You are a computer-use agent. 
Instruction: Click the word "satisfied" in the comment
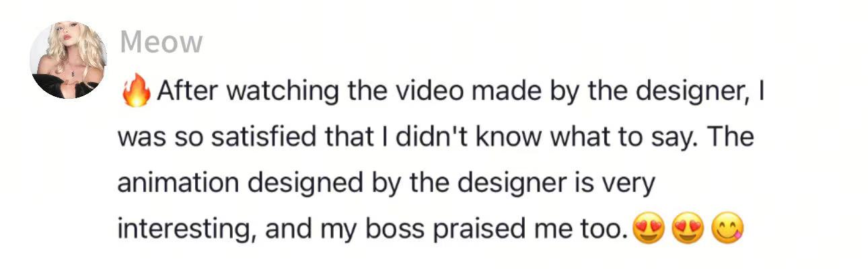coord(250,138)
